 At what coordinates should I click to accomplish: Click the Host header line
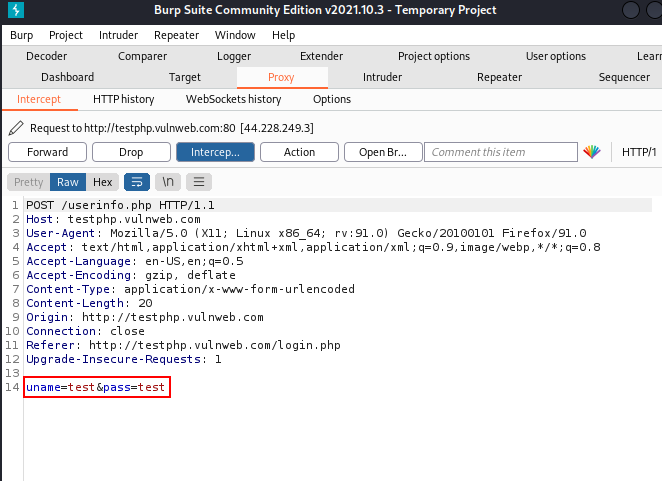click(113, 219)
